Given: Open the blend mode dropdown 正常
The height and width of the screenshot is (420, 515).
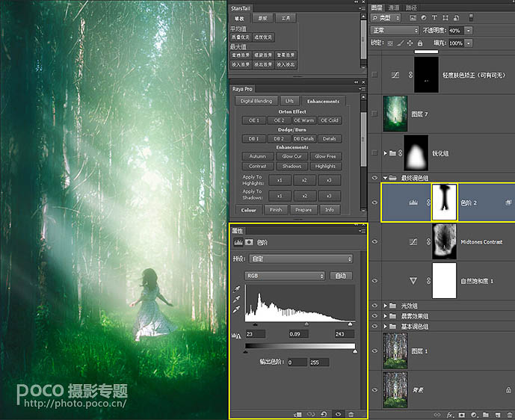Looking at the screenshot, I should coord(395,31).
